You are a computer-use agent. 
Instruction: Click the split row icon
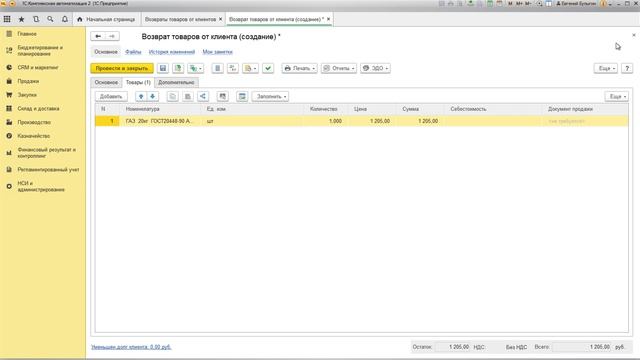coord(203,96)
